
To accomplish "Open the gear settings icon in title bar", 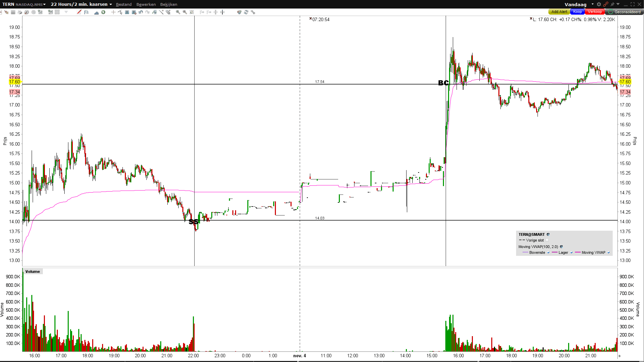I will pos(599,4).
